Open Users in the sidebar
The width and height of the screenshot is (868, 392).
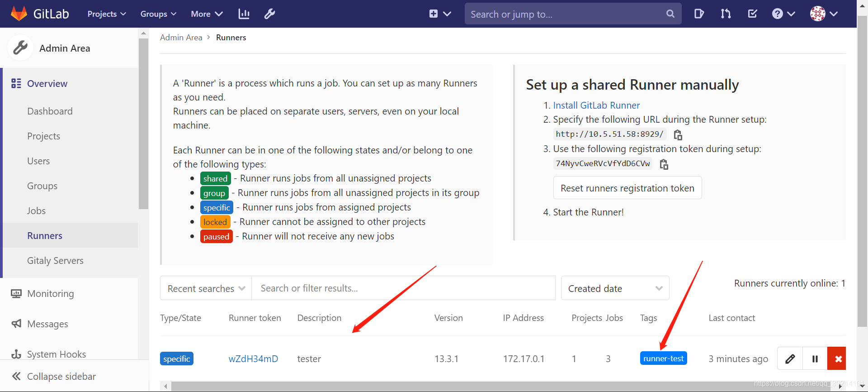click(x=38, y=161)
